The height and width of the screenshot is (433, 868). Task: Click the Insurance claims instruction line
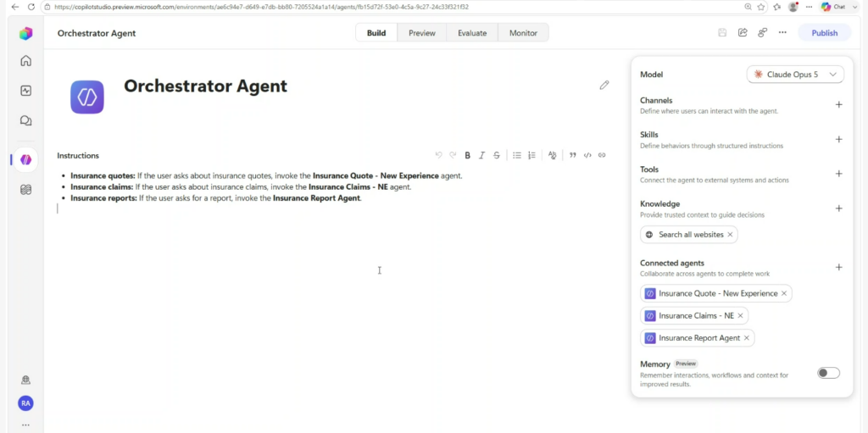tap(241, 187)
